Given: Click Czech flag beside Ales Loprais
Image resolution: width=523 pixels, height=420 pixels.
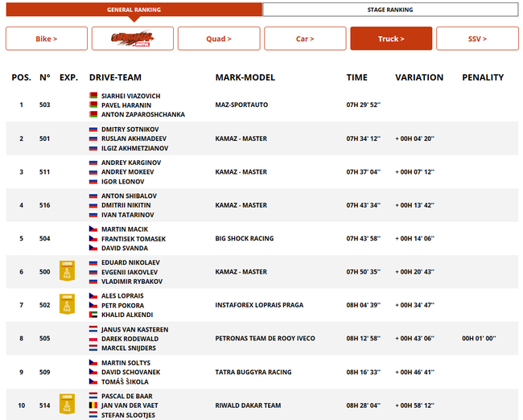Looking at the screenshot, I should [x=93, y=295].
